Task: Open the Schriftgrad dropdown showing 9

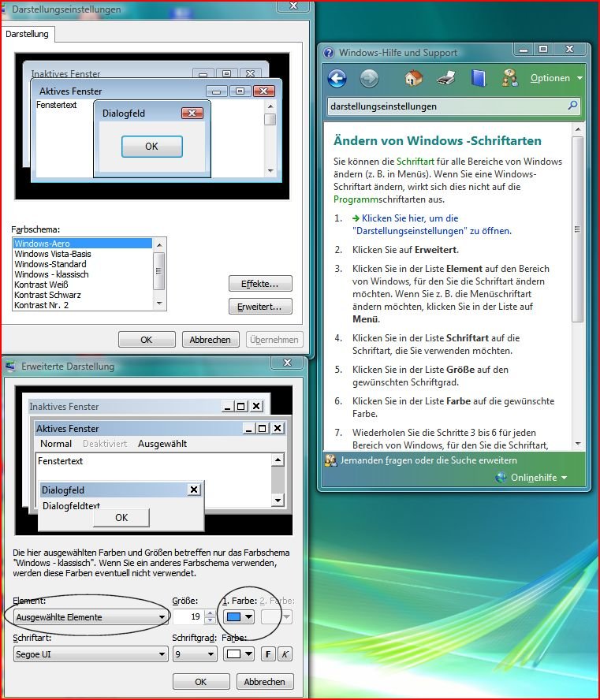Action: point(195,654)
